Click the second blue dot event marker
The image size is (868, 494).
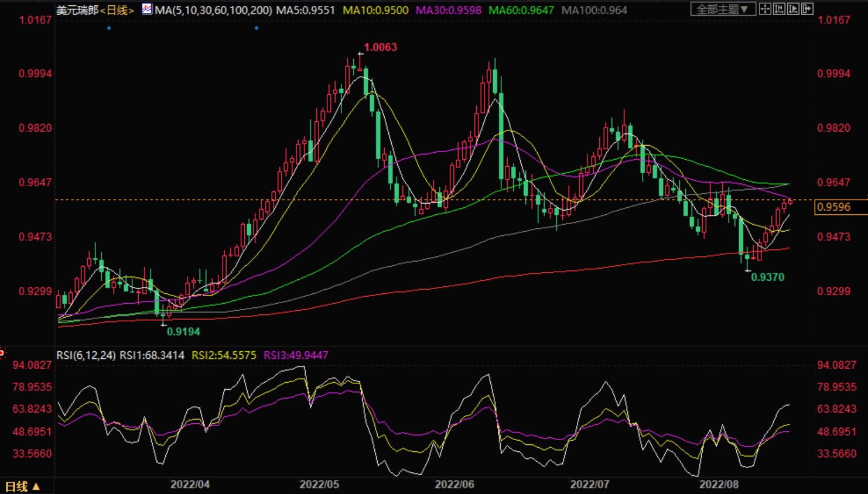tap(257, 28)
